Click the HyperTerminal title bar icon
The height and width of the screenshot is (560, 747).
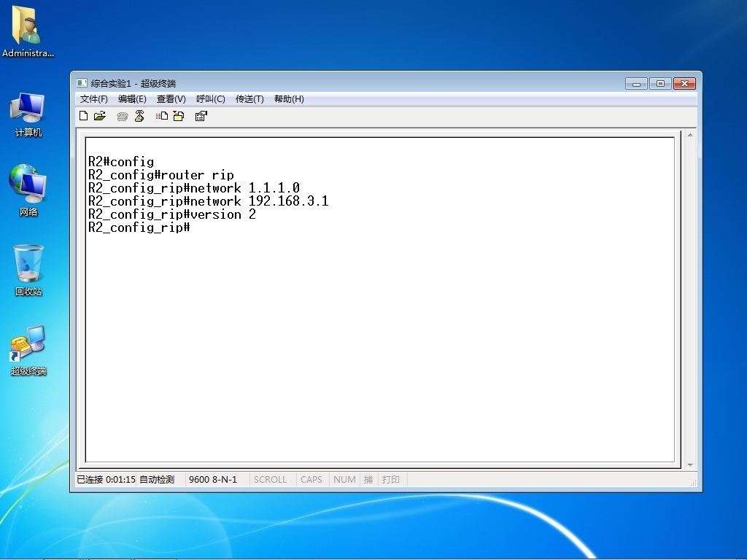[82, 83]
